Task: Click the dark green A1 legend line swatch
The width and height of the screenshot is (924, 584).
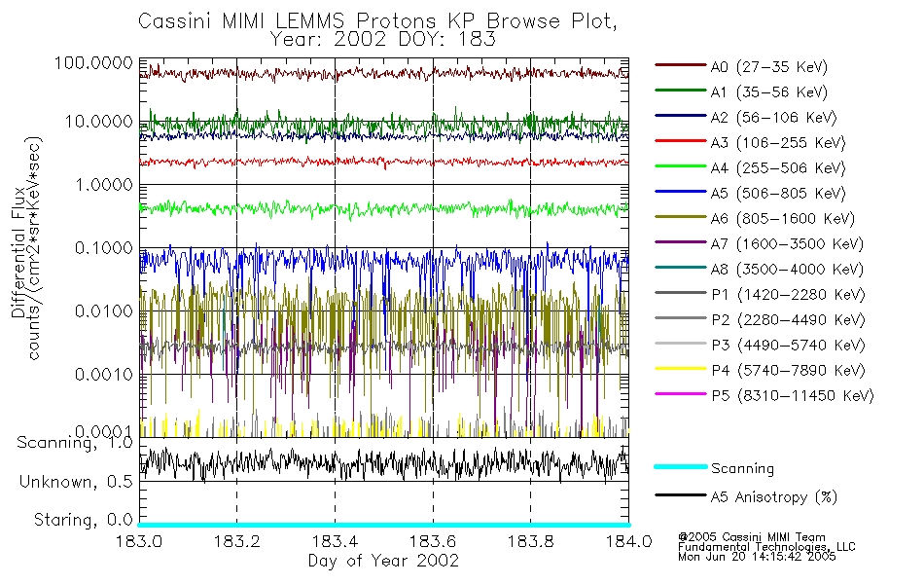Action: (680, 91)
